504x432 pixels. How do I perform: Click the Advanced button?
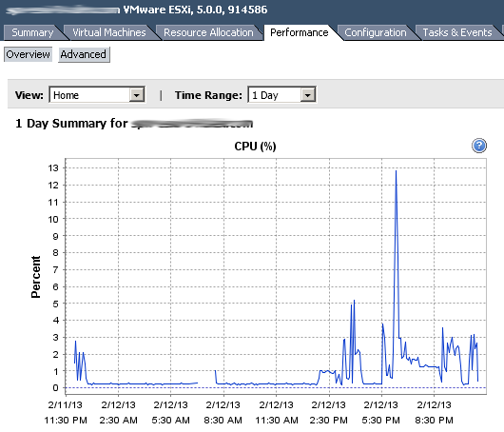pyautogui.click(x=84, y=54)
